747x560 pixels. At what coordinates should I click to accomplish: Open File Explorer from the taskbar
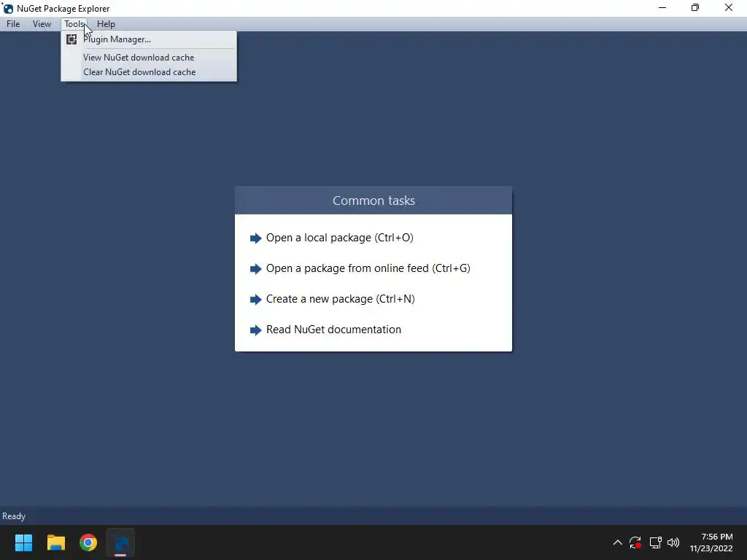[x=55, y=542]
